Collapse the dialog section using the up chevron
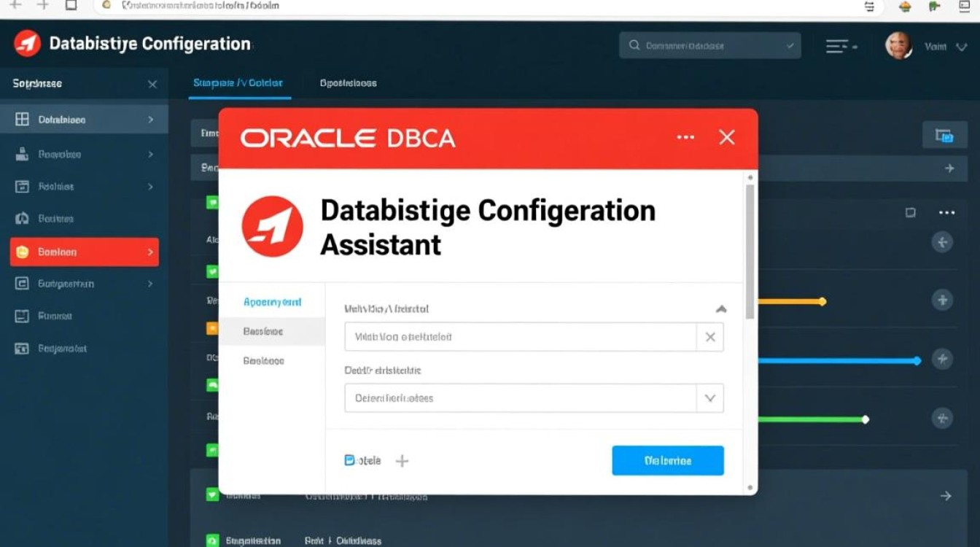Screen dimensions: 980x547 tap(720, 309)
